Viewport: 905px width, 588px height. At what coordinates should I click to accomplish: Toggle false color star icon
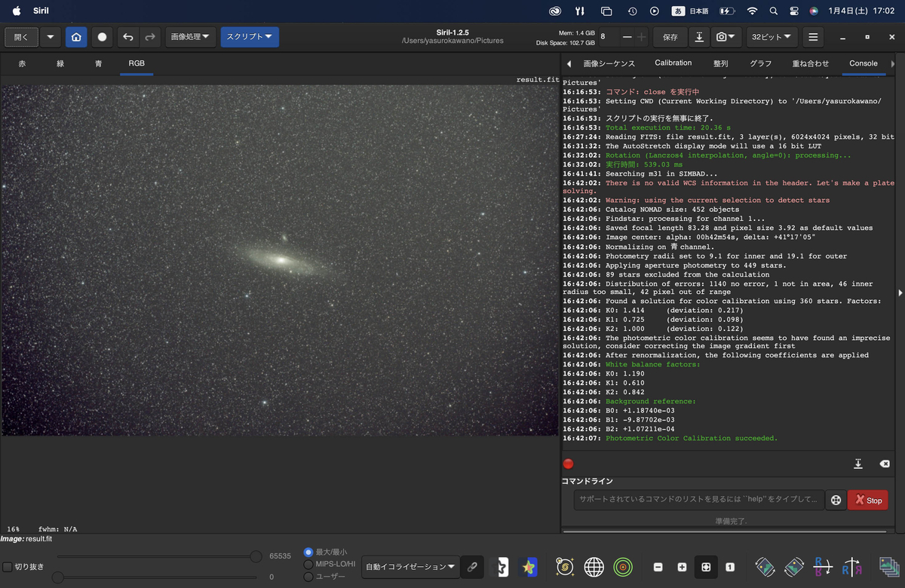coord(527,567)
